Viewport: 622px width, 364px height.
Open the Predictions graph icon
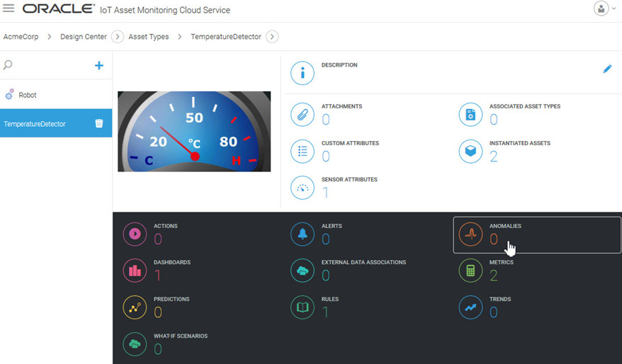coord(135,307)
